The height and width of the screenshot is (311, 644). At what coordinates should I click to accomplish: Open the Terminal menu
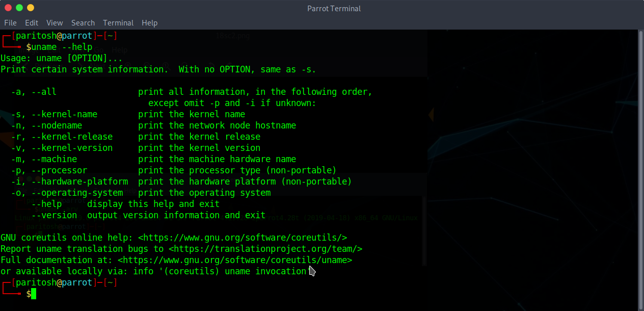tap(118, 22)
